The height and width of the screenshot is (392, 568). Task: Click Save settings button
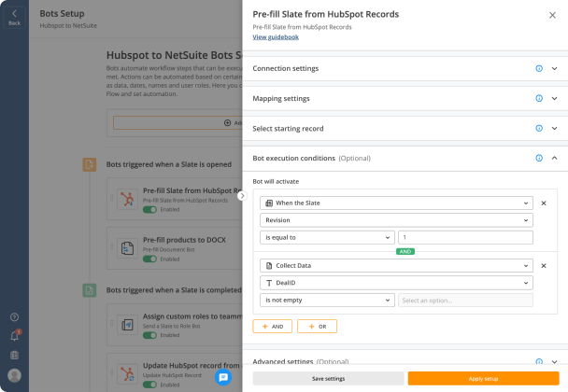[328, 379]
